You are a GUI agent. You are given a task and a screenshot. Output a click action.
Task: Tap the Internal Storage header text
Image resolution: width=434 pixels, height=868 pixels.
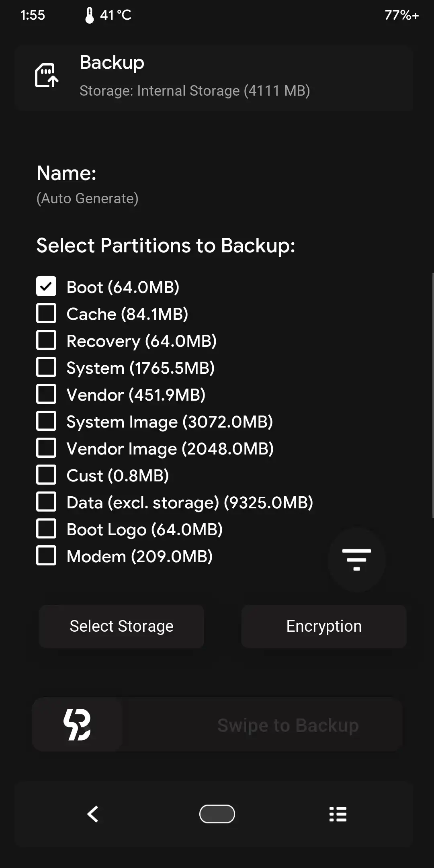[x=194, y=91]
